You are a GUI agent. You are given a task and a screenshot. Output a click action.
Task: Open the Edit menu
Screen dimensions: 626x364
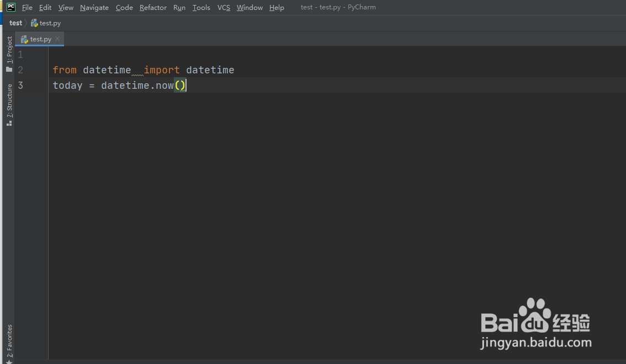(45, 8)
